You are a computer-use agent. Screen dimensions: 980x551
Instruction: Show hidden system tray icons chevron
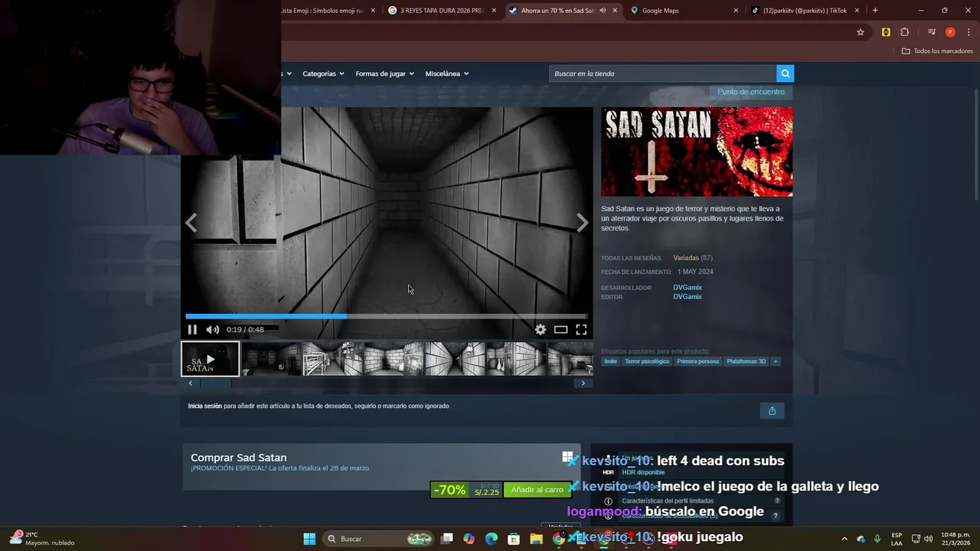pos(844,539)
